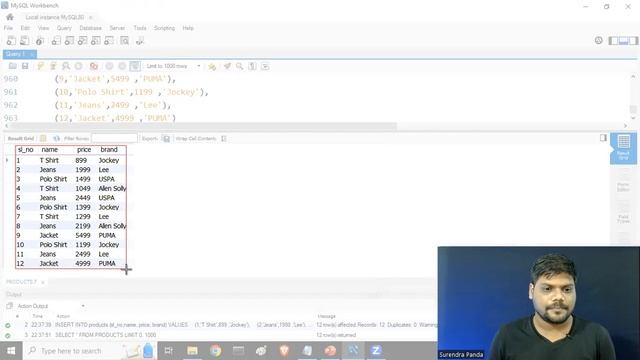Select 'Allen Solly' cell in row 4
The height and width of the screenshot is (360, 640).
tap(112, 189)
